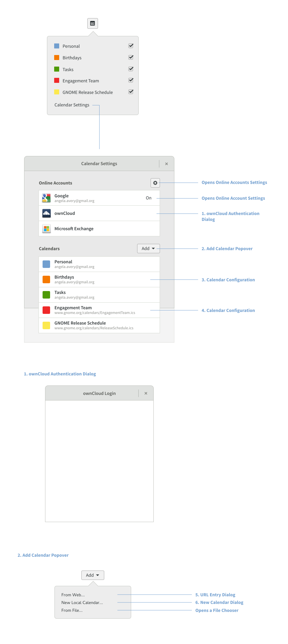This screenshot has width=288, height=644.
Task: Click Engagement Team label in popover
Action: [x=81, y=81]
